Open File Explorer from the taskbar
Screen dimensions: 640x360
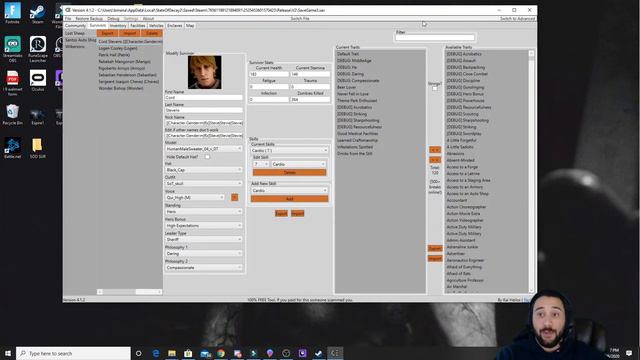[172, 353]
